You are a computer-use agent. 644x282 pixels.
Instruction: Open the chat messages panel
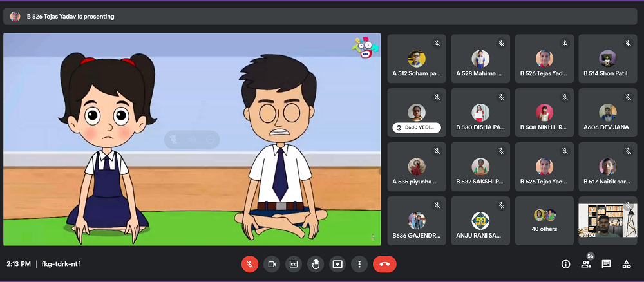[x=606, y=264]
